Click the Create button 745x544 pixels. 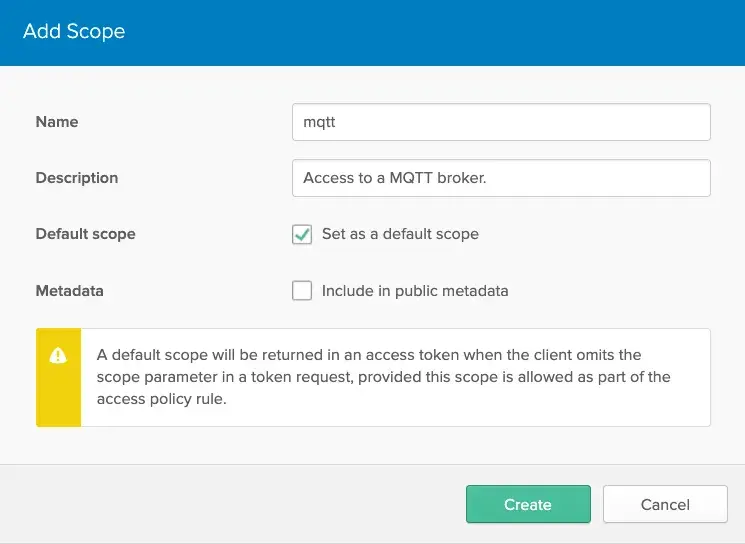528,504
